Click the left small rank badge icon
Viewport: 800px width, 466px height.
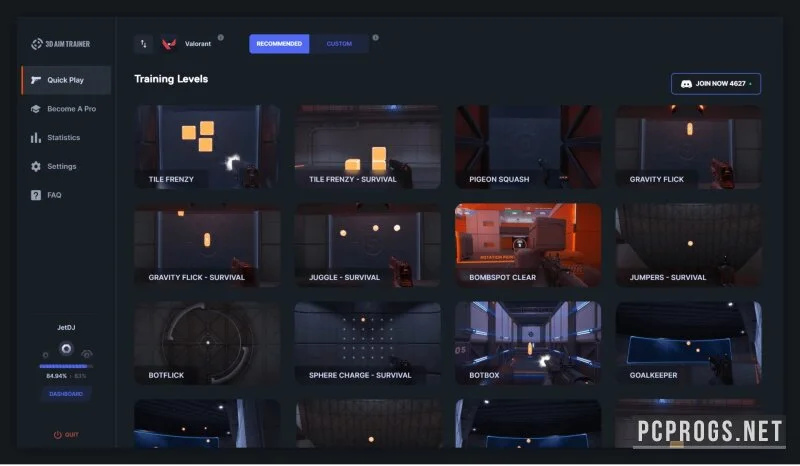coord(45,355)
